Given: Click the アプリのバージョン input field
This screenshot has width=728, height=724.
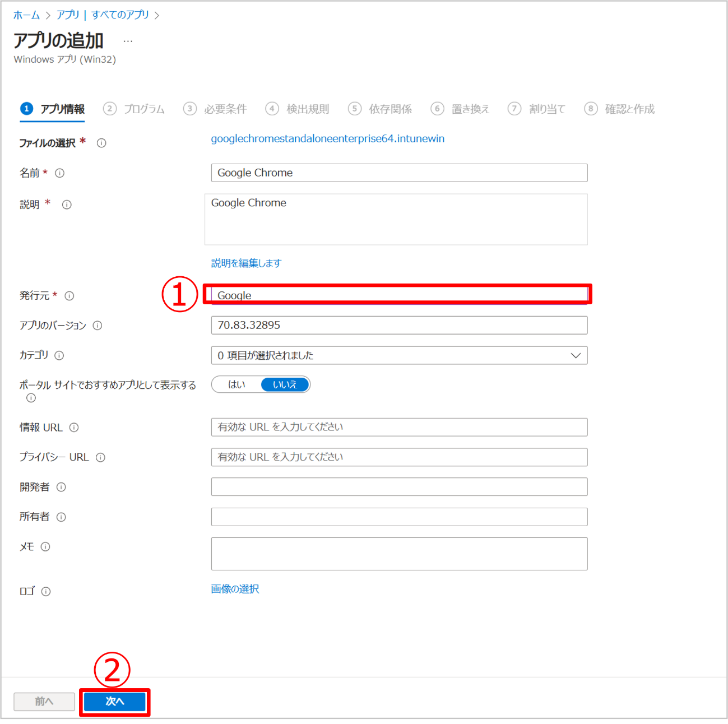Looking at the screenshot, I should (399, 325).
